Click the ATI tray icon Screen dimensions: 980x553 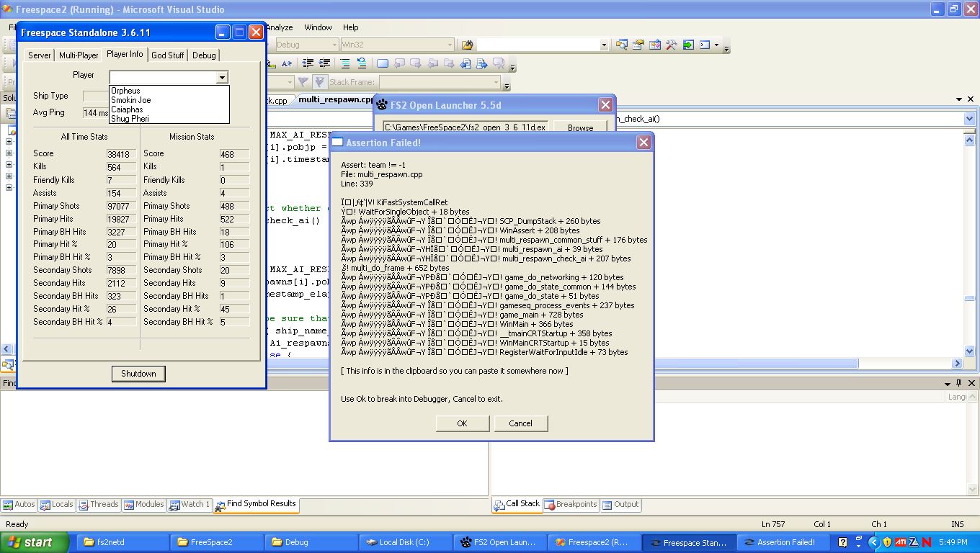coord(900,542)
